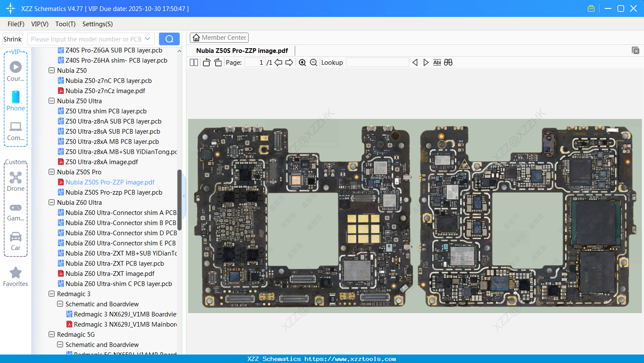The height and width of the screenshot is (363, 644).
Task: Rotate the PDF clockwise
Action: [x=218, y=62]
